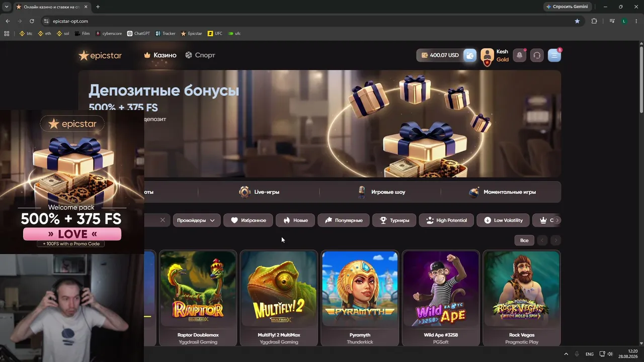Image resolution: width=644 pixels, height=362 pixels.
Task: Open the Kesh profile avatar
Action: 487,56
